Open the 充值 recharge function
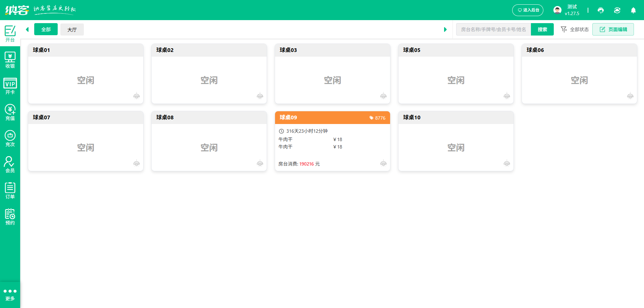 click(x=10, y=111)
